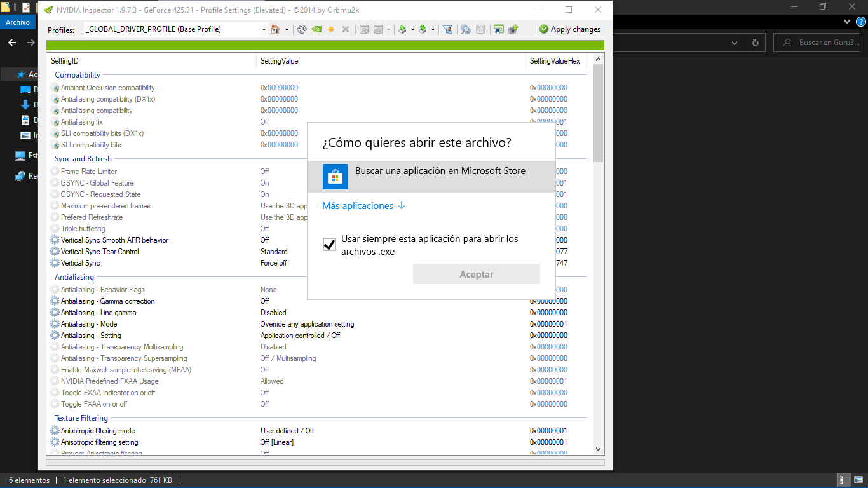
Task: Click the Profiles name input field
Action: pos(172,29)
